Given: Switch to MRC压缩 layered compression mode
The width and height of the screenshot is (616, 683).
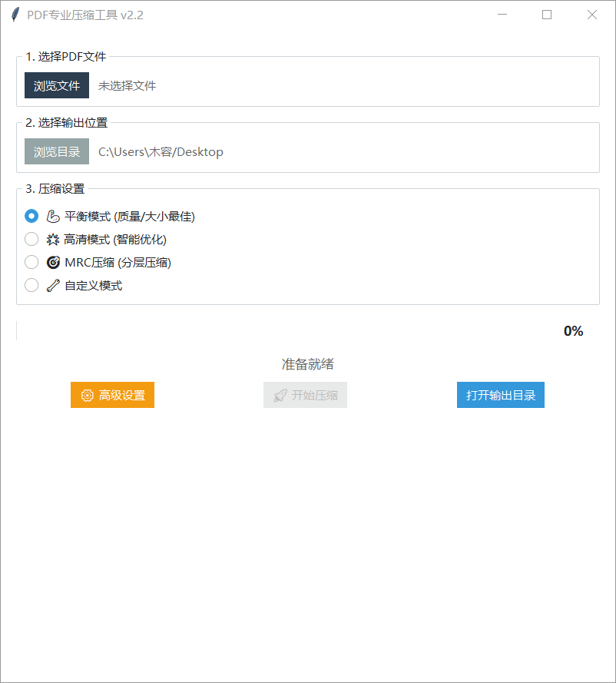Looking at the screenshot, I should pos(31,262).
